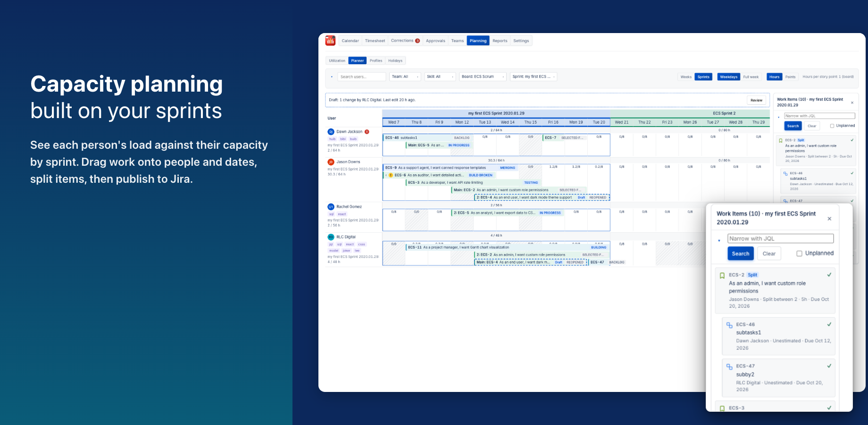Click the Split badge on ECS-2 in enlarged popup
Image resolution: width=868 pixels, height=425 pixels.
(752, 275)
